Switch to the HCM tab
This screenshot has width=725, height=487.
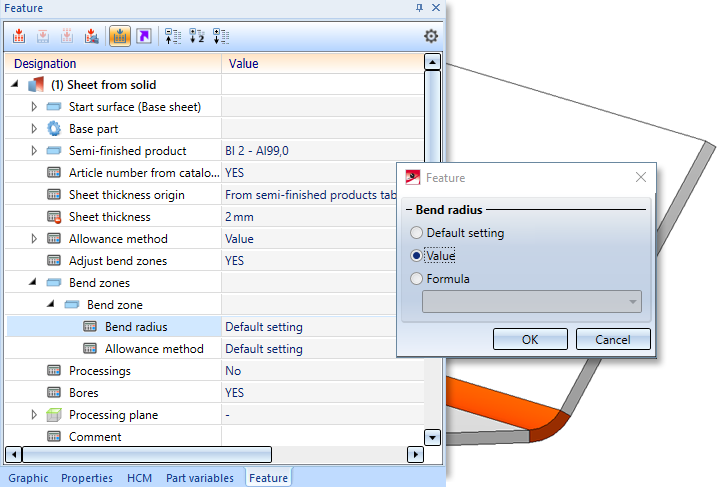[140, 478]
